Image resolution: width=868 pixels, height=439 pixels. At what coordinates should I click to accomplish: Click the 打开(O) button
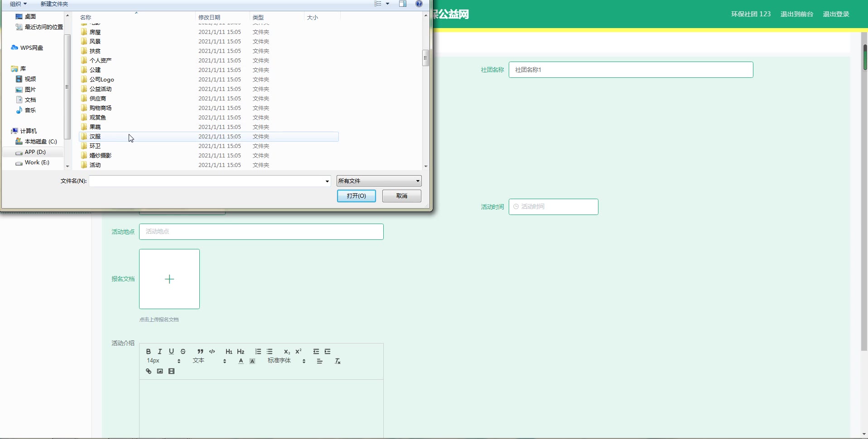point(357,196)
